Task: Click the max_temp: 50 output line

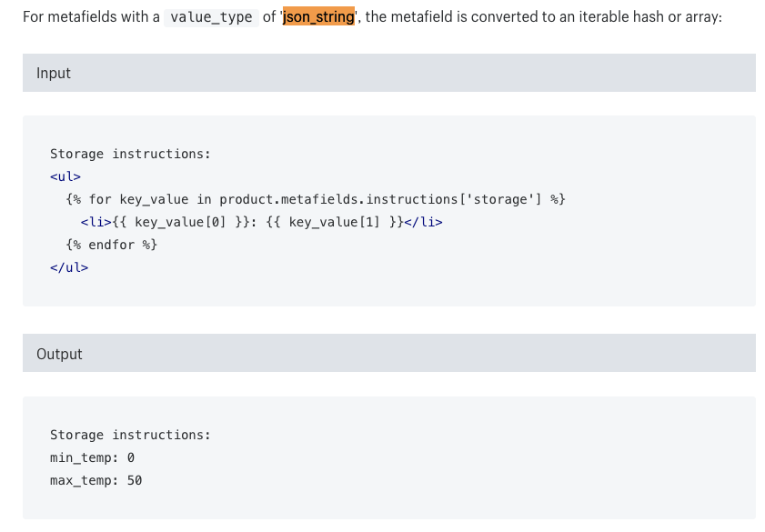Action: (x=96, y=480)
